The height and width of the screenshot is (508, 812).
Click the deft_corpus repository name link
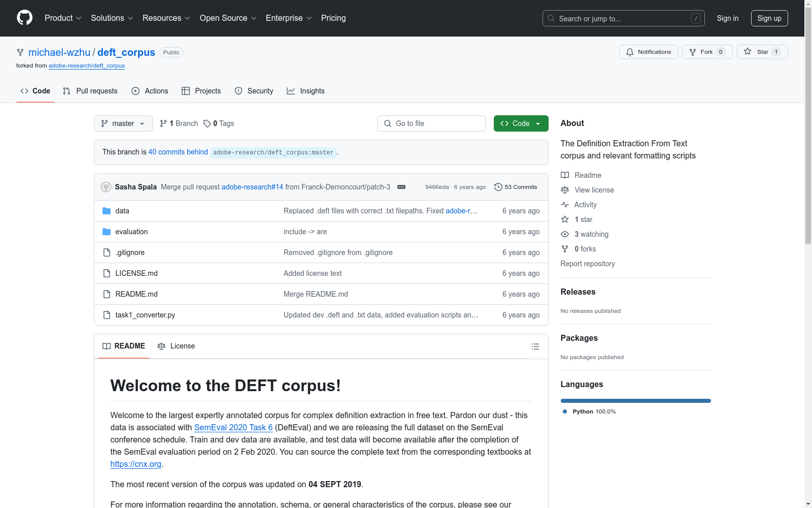[126, 52]
